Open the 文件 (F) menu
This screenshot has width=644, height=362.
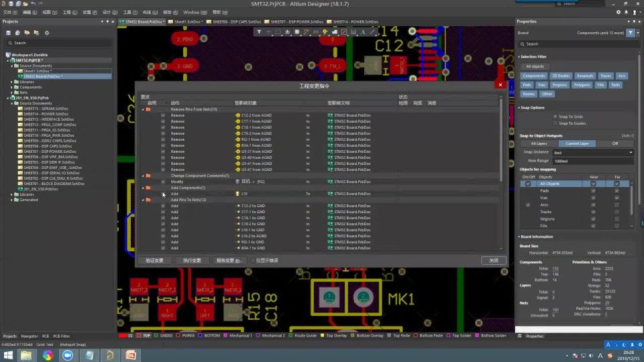pos(10,12)
